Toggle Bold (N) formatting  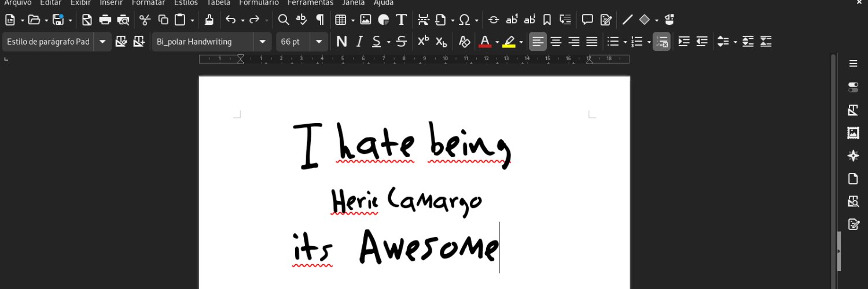341,42
